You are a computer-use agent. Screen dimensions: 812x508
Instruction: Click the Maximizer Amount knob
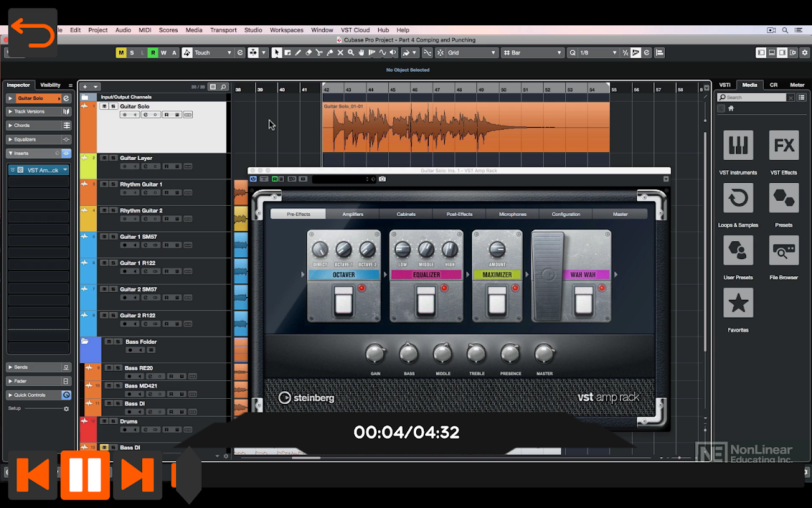(497, 249)
